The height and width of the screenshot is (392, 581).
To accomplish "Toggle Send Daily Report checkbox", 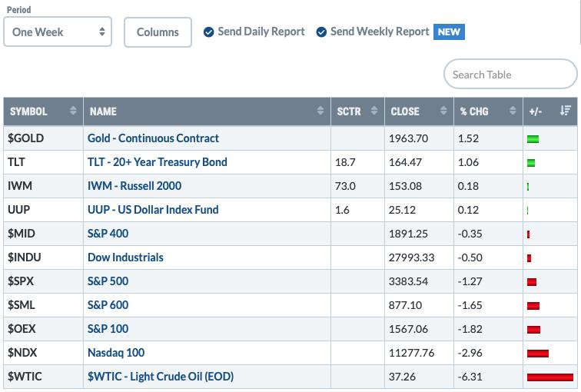I will click(x=208, y=32).
